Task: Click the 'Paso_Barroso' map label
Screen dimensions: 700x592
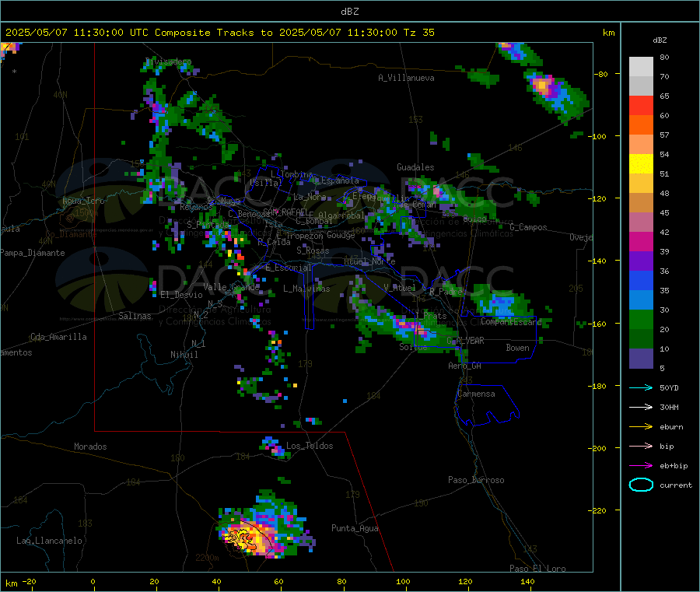Action: coord(476,480)
